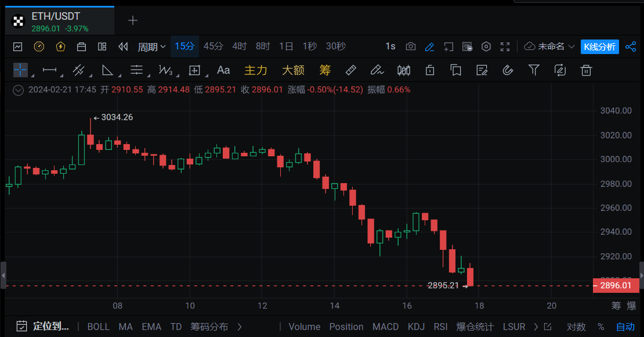Open the filter funnel icon

click(534, 70)
